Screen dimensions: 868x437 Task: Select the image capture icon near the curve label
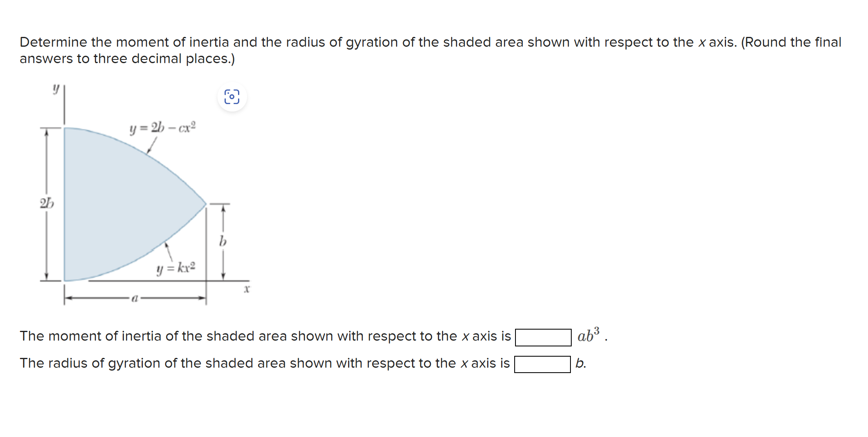pos(232,98)
